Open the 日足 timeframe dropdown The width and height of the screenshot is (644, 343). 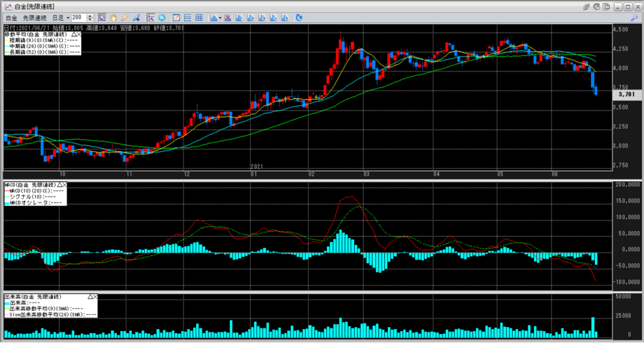[x=69, y=18]
